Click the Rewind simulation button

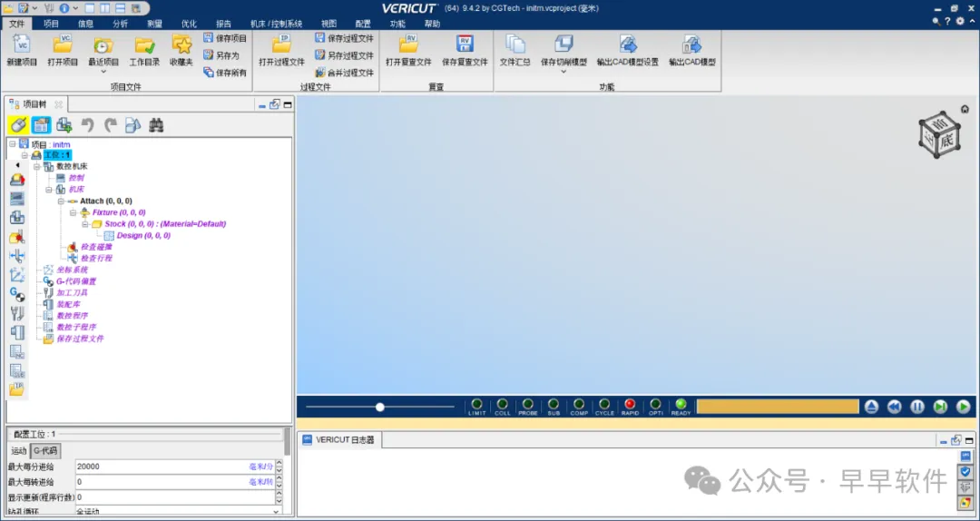point(895,407)
